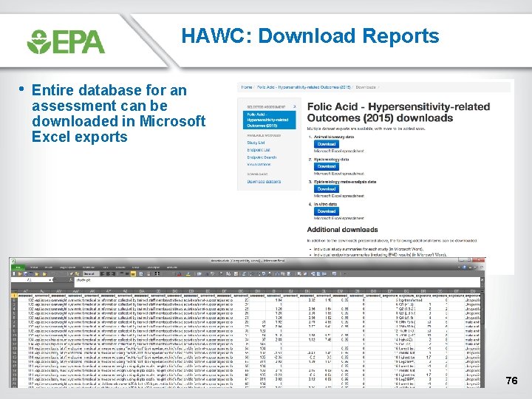The height and width of the screenshot is (399, 532).
Task: Open the green File tab in Excel
Action: coord(18,267)
